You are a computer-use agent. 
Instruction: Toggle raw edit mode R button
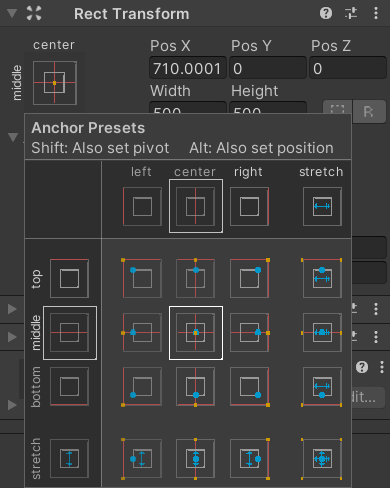369,111
